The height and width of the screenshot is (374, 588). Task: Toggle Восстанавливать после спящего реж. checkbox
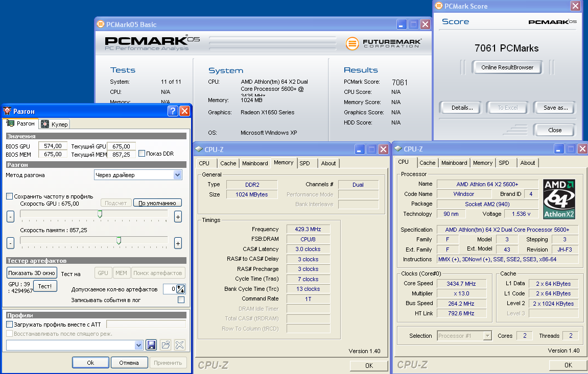(10, 333)
